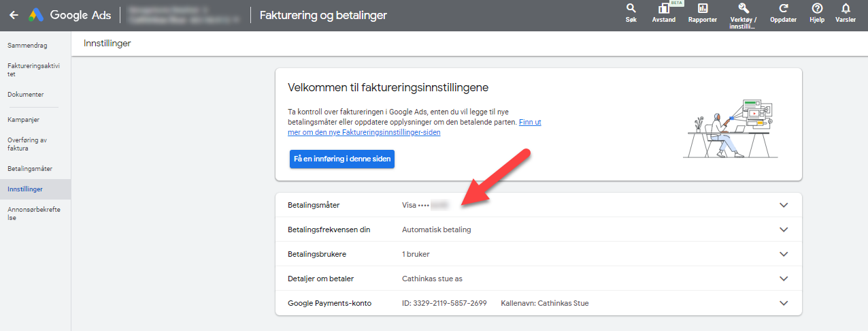This screenshot has height=331, width=868.
Task: Click the billing illustration image
Action: (x=730, y=129)
